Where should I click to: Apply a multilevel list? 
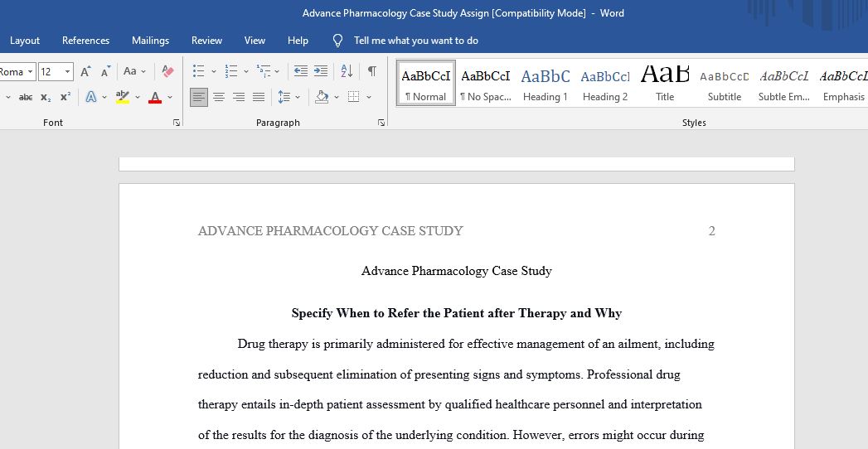point(264,71)
